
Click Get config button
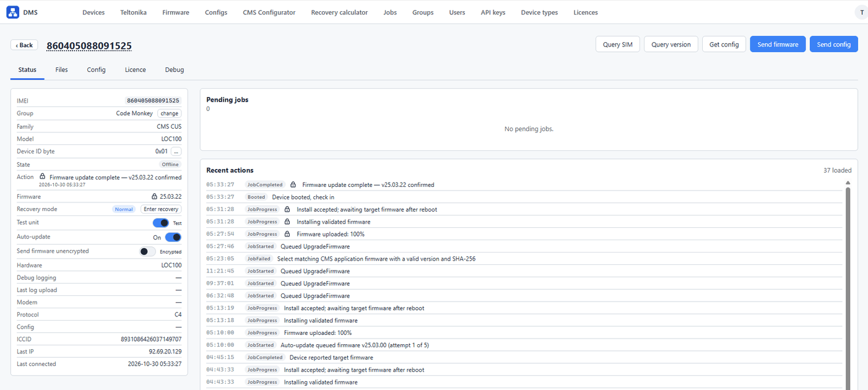(x=724, y=44)
